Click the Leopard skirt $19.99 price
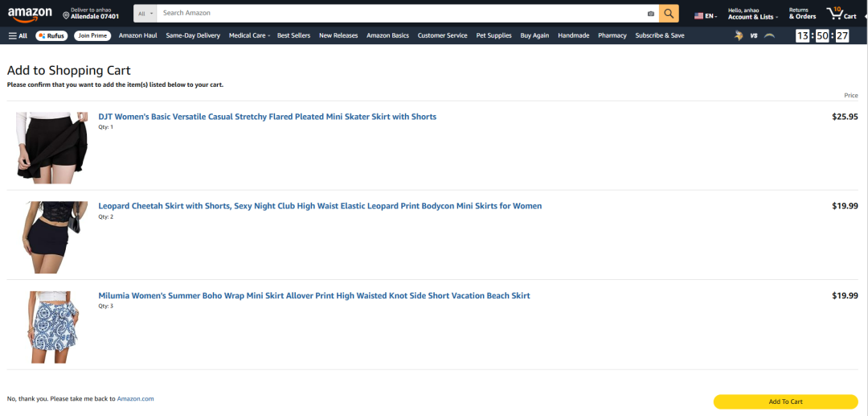The height and width of the screenshot is (416, 868). point(845,206)
